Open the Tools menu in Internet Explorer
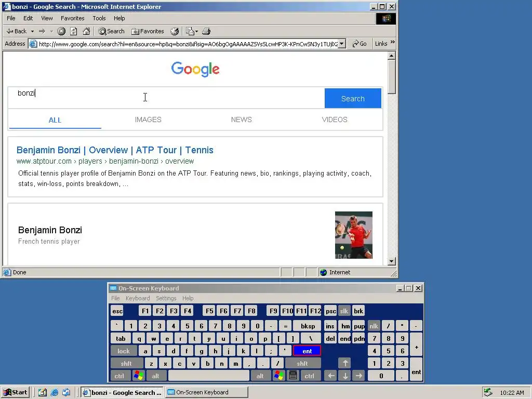 tap(99, 18)
